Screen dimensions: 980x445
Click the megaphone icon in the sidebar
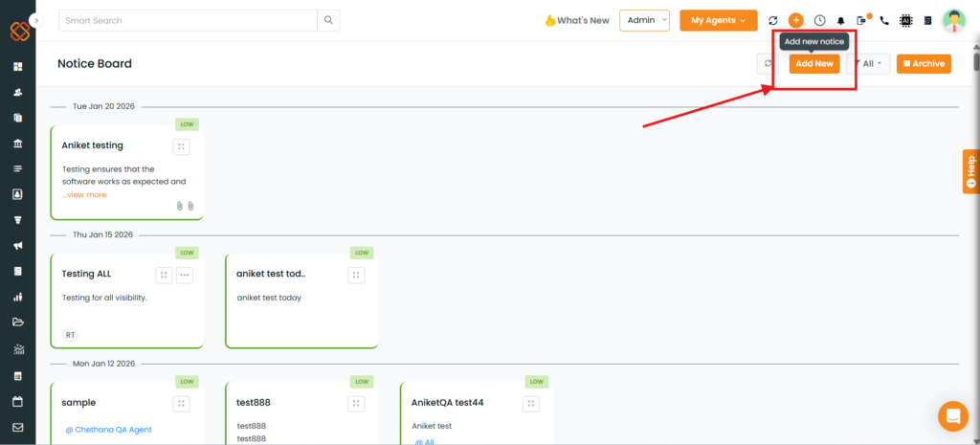(17, 245)
